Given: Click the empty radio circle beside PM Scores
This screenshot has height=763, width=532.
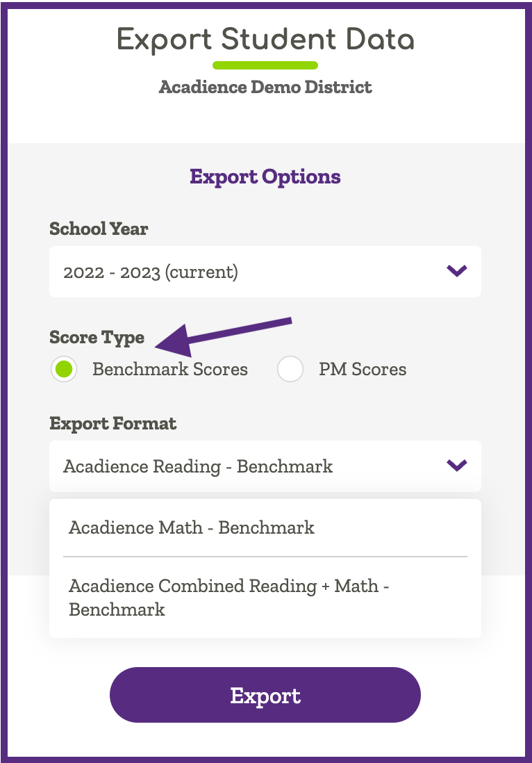Looking at the screenshot, I should click(290, 369).
